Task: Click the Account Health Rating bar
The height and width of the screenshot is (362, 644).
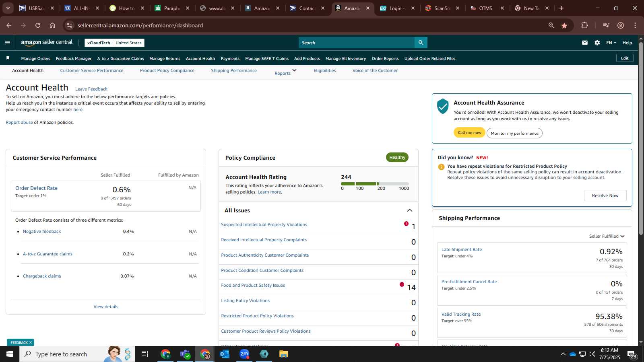Action: coord(375,184)
